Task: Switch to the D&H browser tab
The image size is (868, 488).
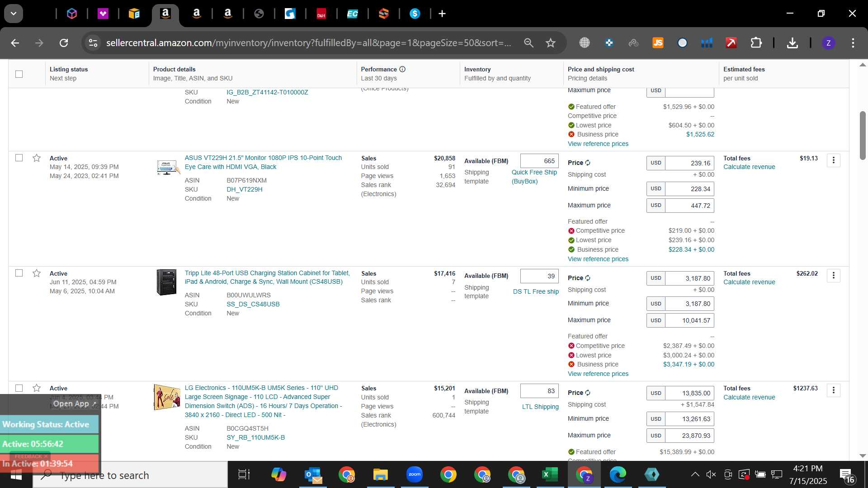Action: (x=321, y=14)
